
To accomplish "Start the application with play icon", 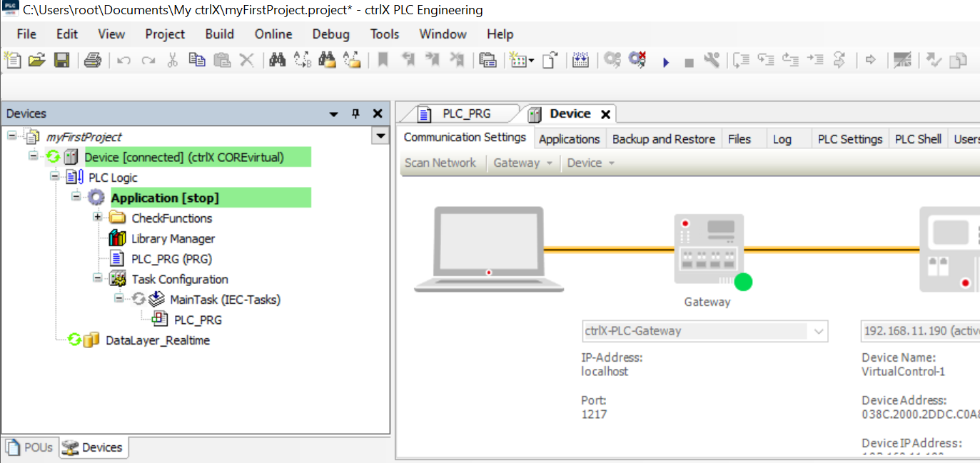I will pyautogui.click(x=666, y=62).
